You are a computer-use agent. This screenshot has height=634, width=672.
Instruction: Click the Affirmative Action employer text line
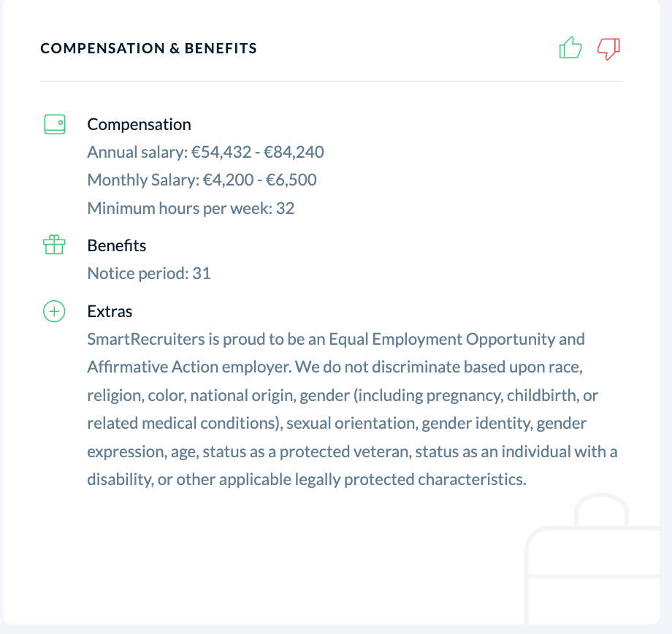click(335, 367)
